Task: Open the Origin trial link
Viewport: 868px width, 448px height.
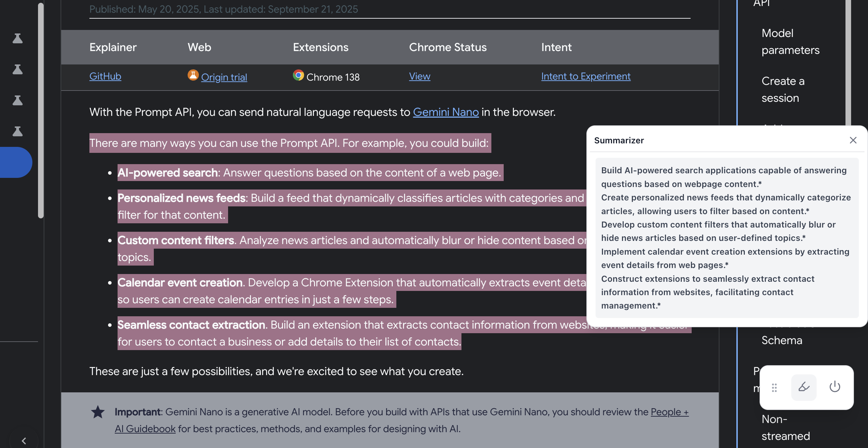Action: (224, 77)
